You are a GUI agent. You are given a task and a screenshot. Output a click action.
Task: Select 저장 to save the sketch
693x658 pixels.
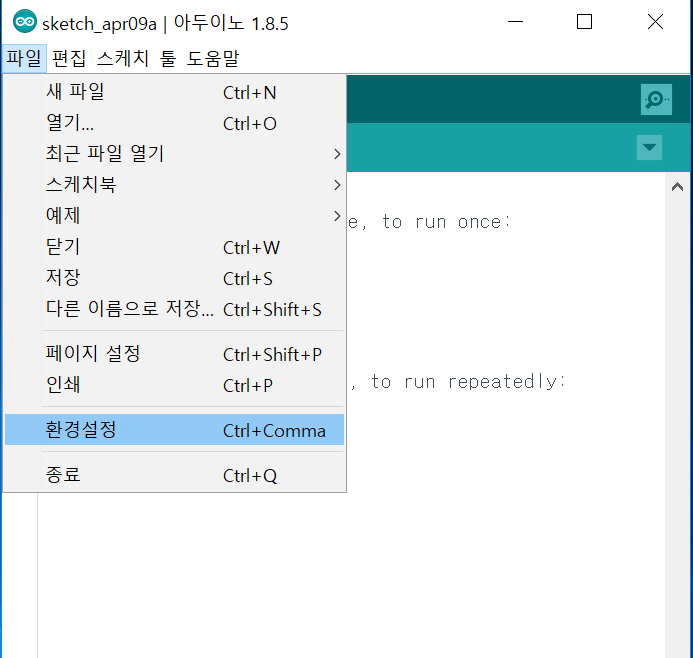point(175,278)
